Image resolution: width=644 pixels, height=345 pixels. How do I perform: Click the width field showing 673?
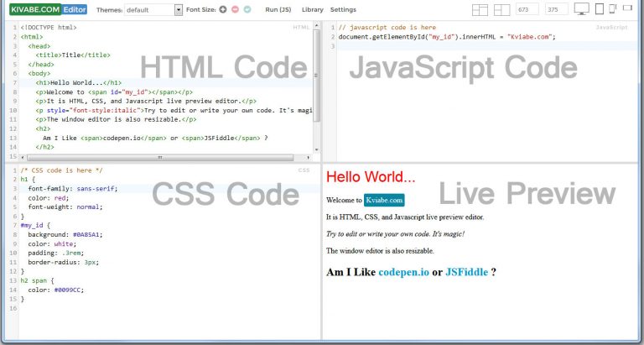click(527, 9)
